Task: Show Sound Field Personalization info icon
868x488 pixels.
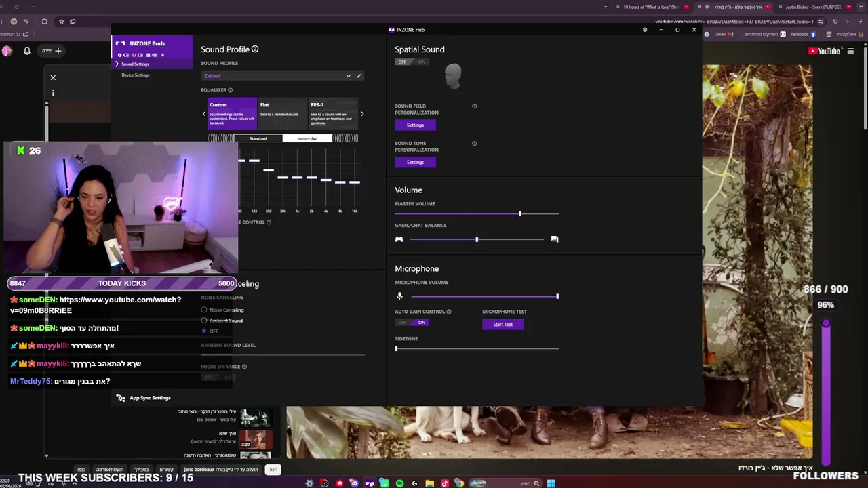Action: point(475,106)
